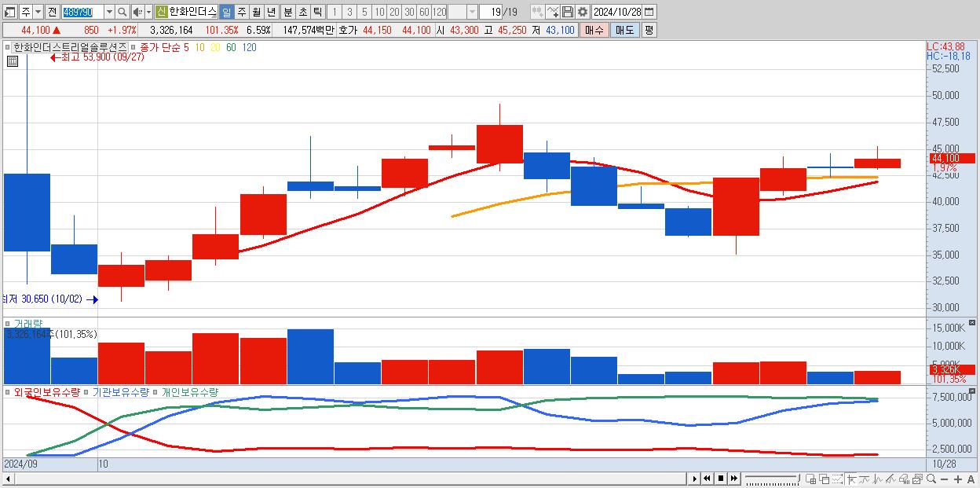Rewind the chart replay
The width and height of the screenshot is (980, 488).
click(x=707, y=479)
